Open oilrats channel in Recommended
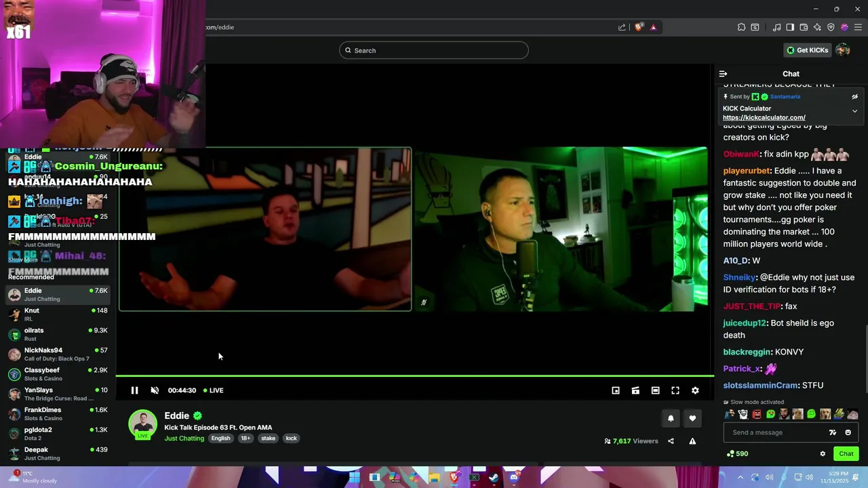868x488 pixels. point(58,335)
